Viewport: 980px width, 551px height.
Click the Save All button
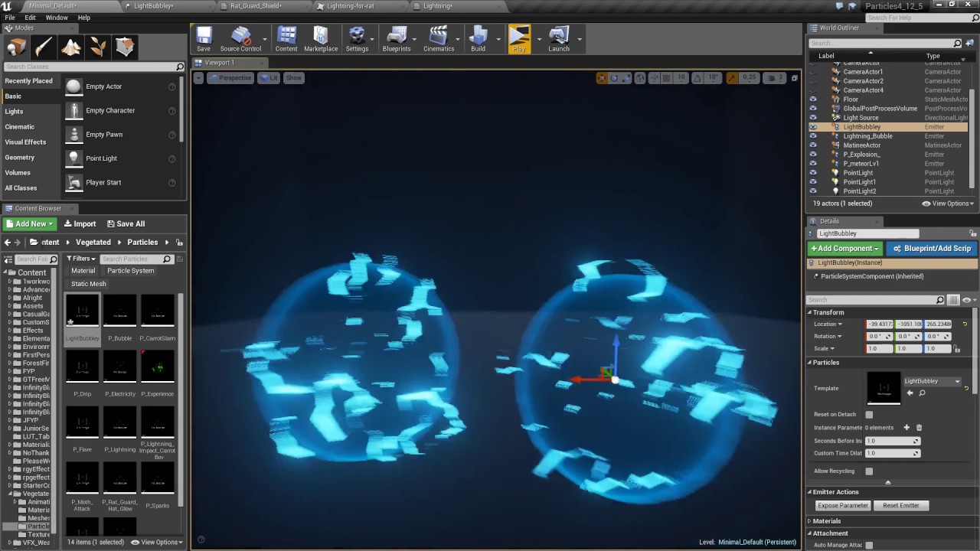[x=126, y=224]
